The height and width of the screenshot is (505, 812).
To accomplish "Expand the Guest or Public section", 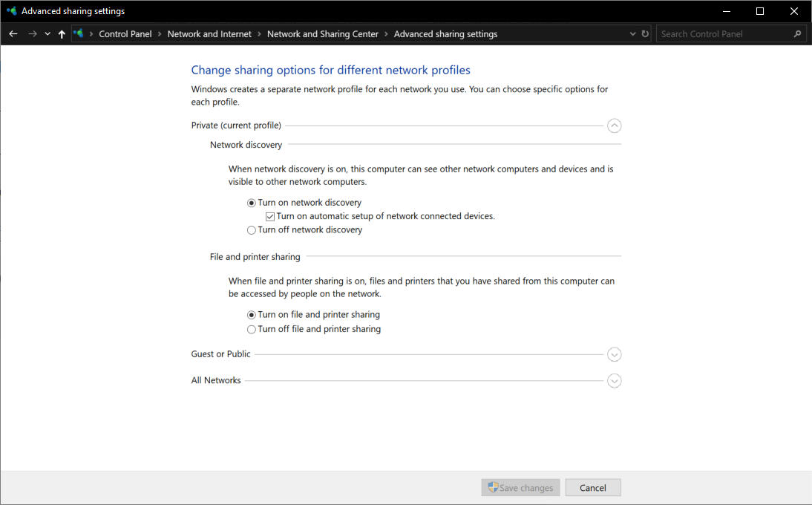I will 614,354.
